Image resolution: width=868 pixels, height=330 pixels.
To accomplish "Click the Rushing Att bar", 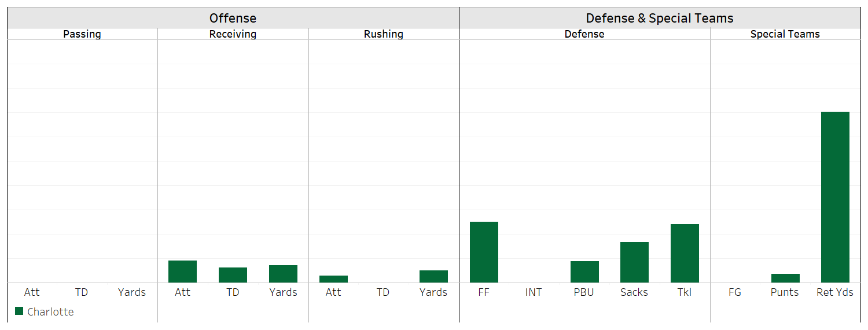I will tap(333, 279).
